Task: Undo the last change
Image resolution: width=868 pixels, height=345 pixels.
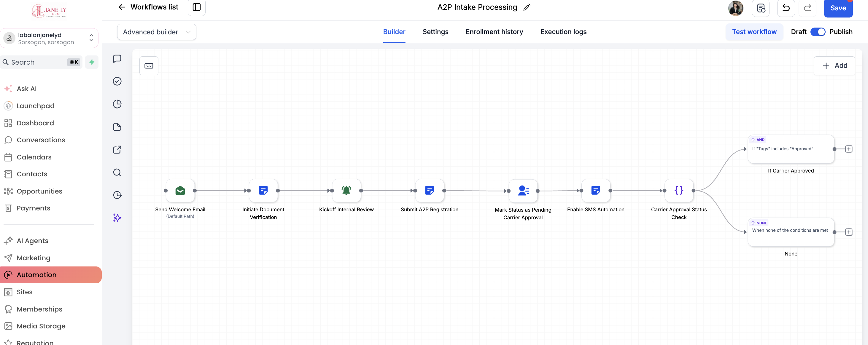Action: [x=786, y=8]
